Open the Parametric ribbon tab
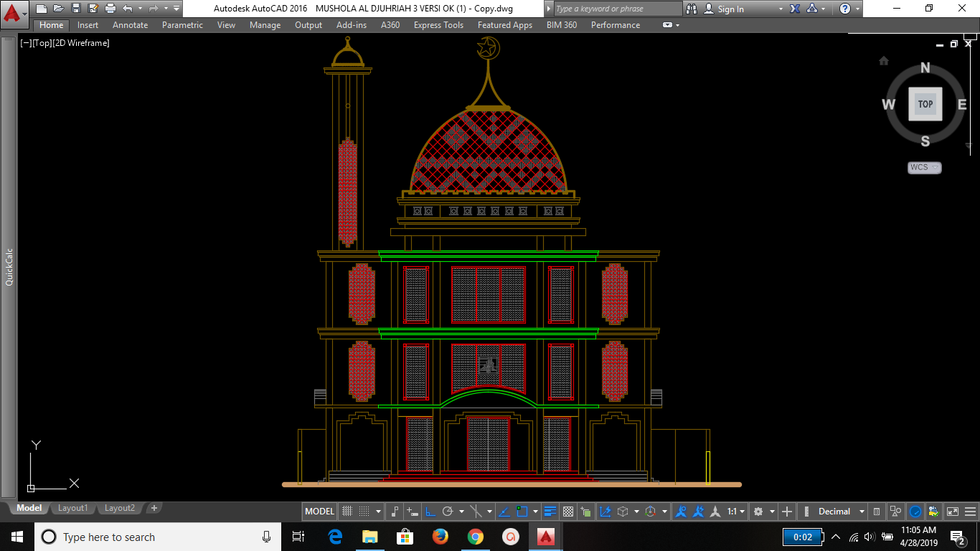 pos(182,25)
